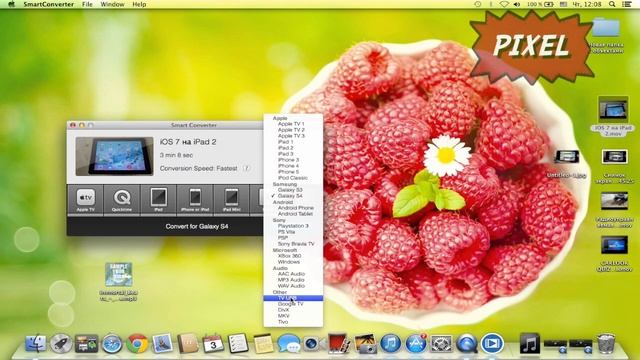Open the Apple menu
The image size is (640, 360).
pyautogui.click(x=11, y=4)
